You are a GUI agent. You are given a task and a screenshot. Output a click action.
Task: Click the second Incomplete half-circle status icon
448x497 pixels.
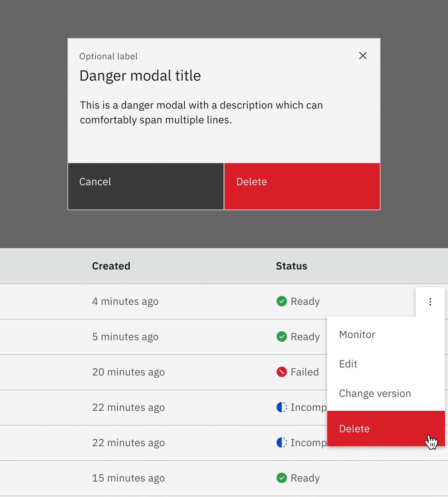(281, 443)
